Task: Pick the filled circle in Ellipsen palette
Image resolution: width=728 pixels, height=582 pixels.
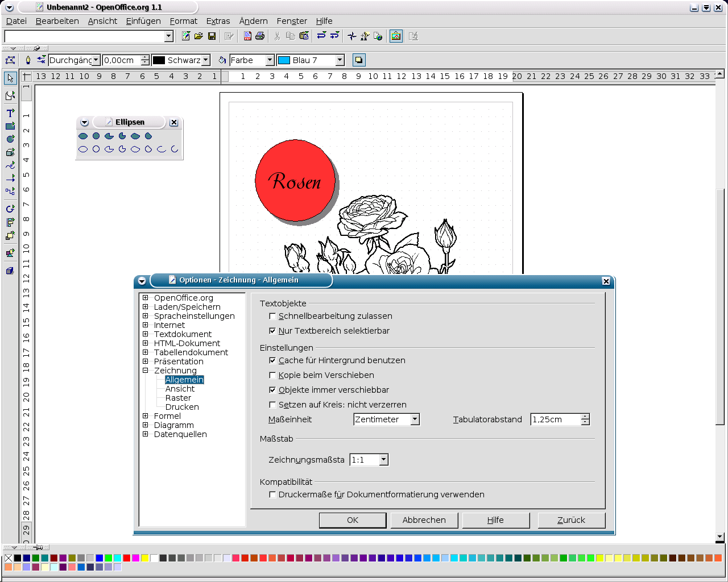Action: point(96,136)
